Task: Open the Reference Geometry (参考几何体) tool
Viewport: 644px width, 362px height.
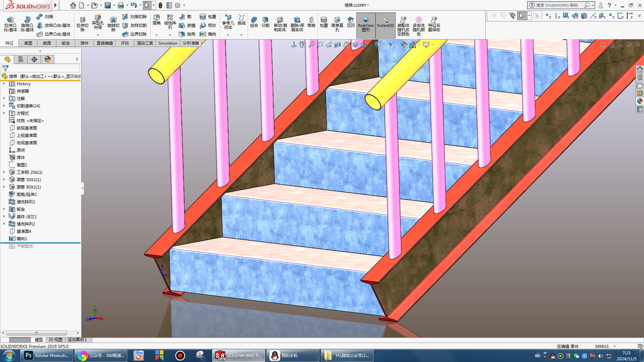Action: pos(228,22)
